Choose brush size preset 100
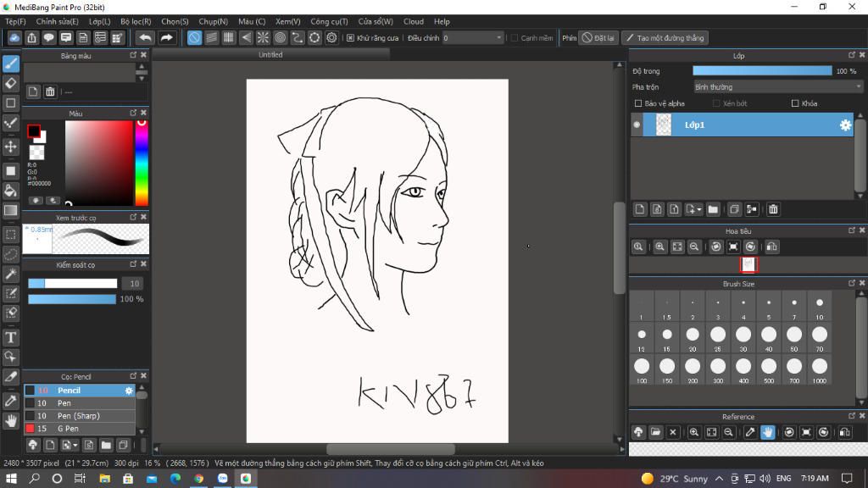868x488 pixels. tap(642, 369)
